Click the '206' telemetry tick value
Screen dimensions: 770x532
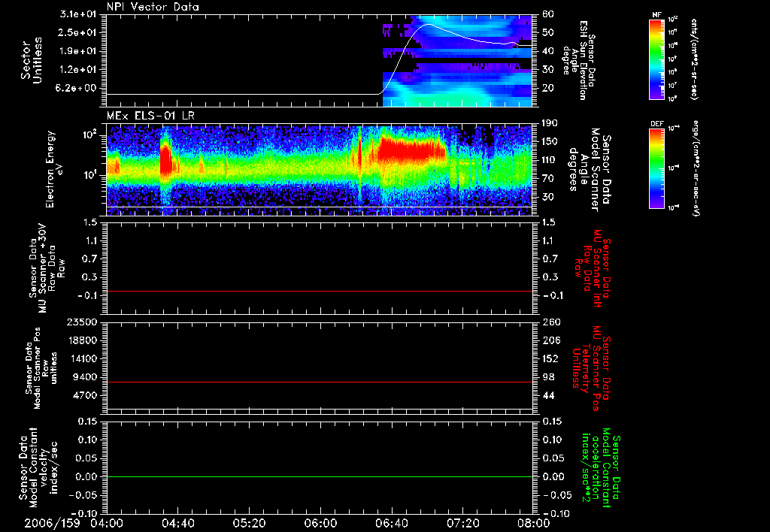pyautogui.click(x=550, y=340)
